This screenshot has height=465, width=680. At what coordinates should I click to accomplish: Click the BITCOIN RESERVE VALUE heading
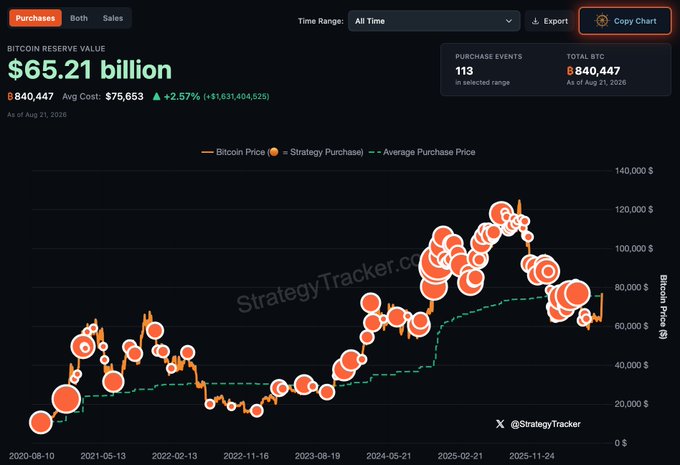[x=56, y=49]
